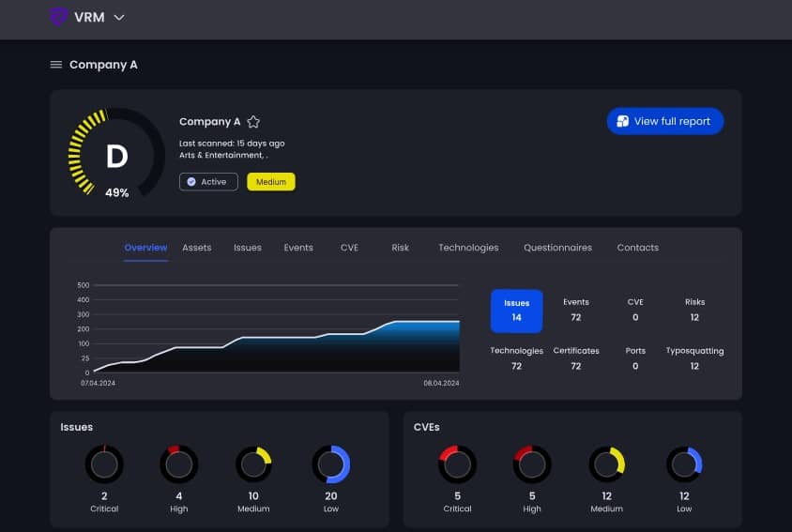
Task: Switch to the Assets tab
Action: pos(197,248)
